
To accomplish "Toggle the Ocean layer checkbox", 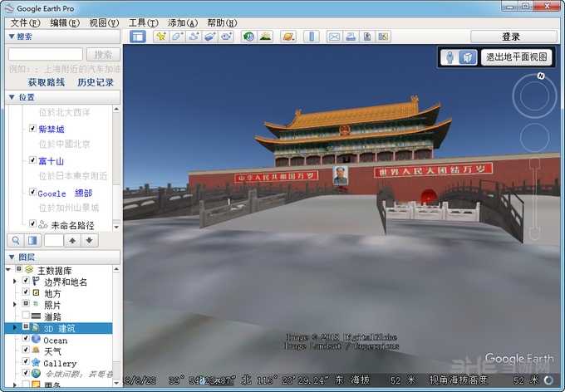I will (x=26, y=338).
